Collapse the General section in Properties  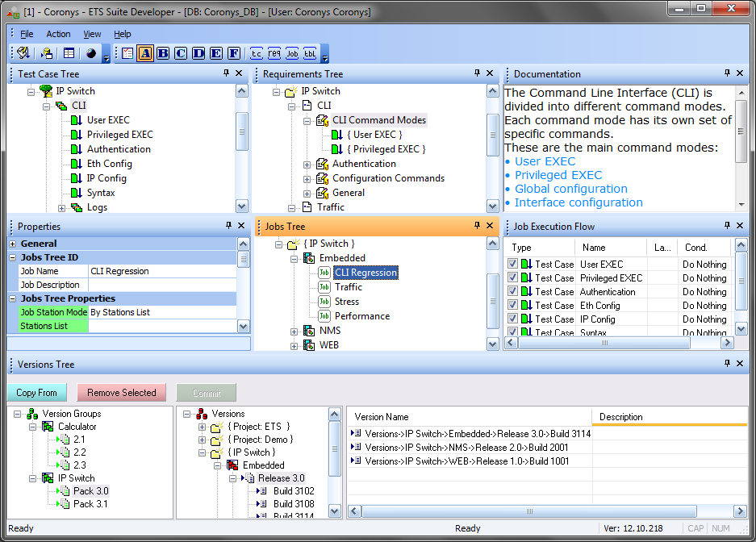(12, 244)
